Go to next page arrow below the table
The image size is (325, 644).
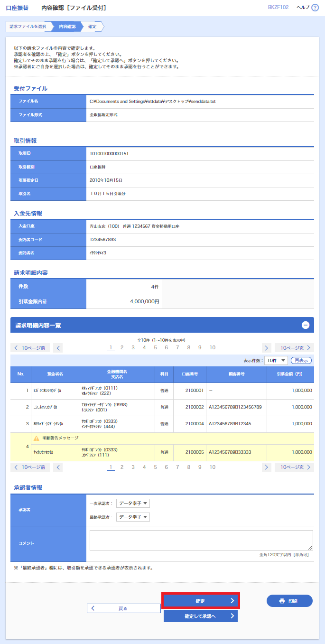(x=267, y=467)
